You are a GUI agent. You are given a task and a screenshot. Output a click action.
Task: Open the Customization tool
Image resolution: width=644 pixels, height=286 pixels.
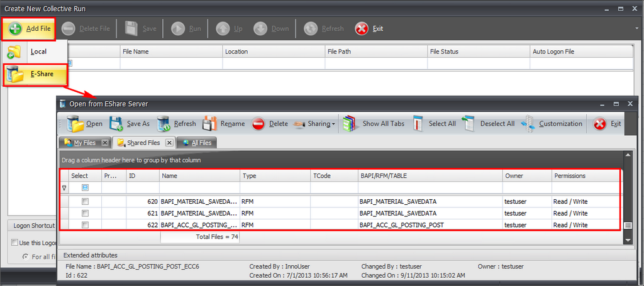click(528, 124)
